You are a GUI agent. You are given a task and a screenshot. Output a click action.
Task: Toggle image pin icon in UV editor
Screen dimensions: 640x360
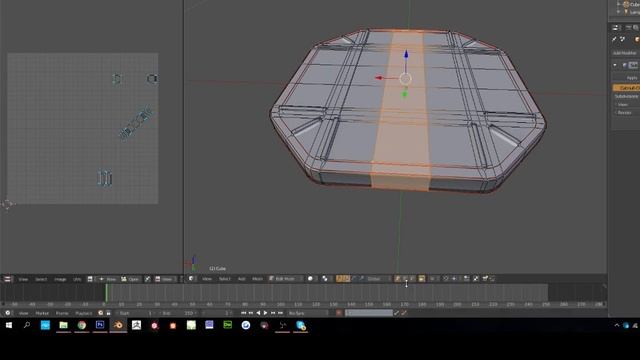[x=147, y=279]
